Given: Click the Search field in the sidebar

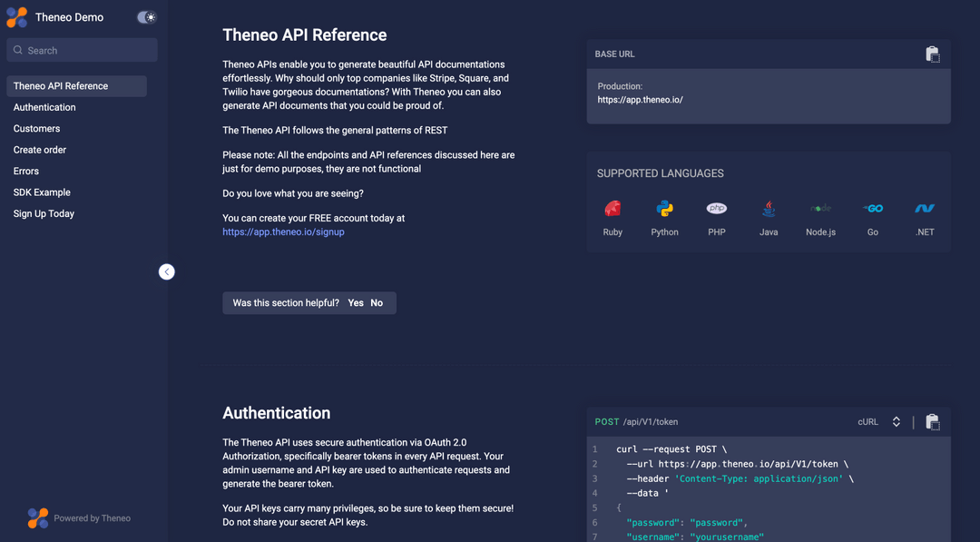Looking at the screenshot, I should click(x=82, y=49).
